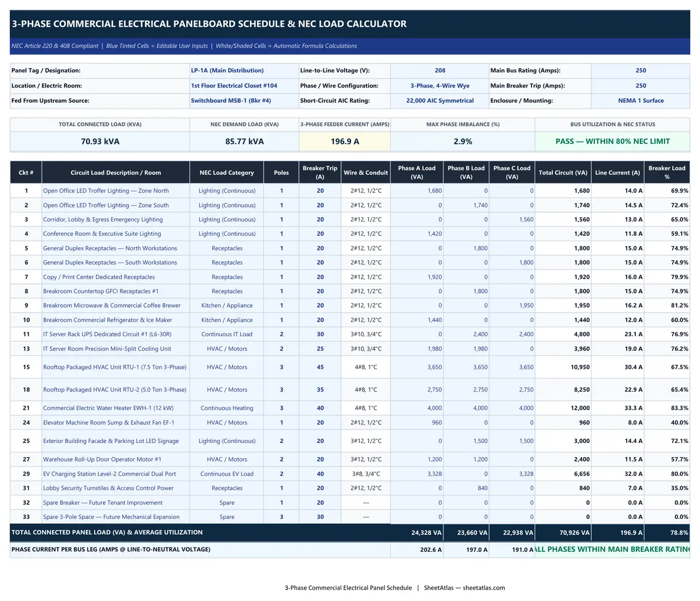Image resolution: width=700 pixels, height=601 pixels.
Task: Select the grand total "70,926 VA" cell
Action: (x=563, y=533)
